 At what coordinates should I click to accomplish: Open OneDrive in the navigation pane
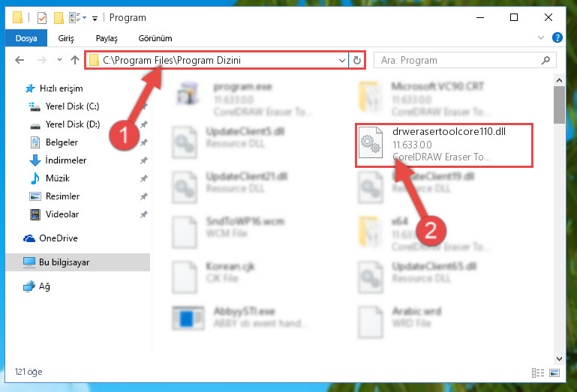coord(58,238)
